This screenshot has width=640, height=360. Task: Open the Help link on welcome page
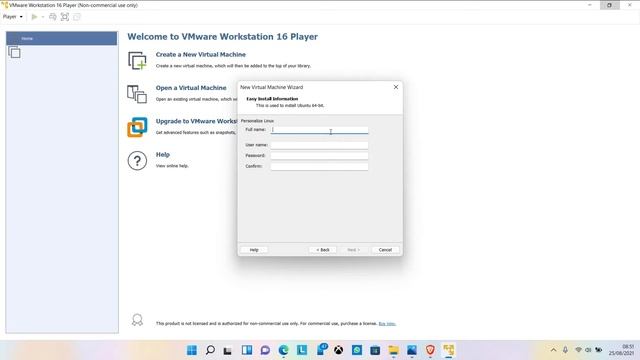tap(162, 155)
